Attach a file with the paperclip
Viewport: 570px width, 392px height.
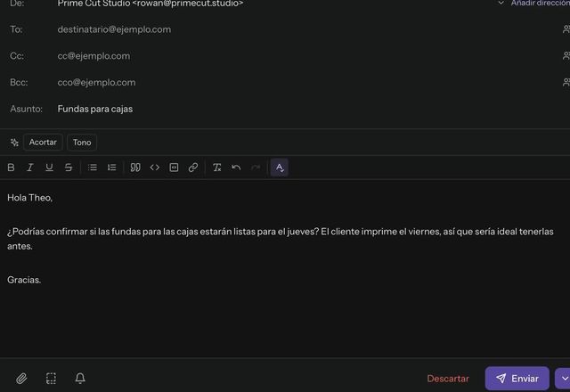21,379
